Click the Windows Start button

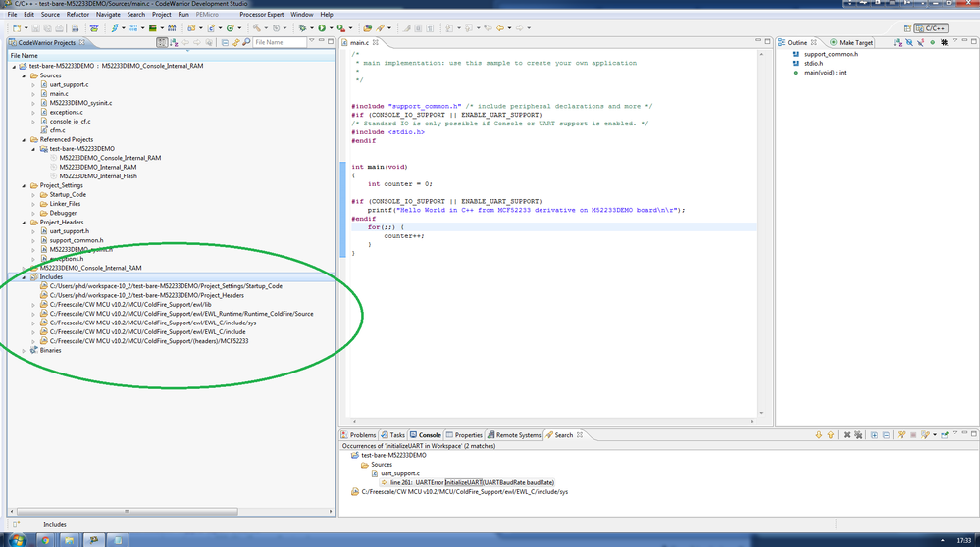(x=18, y=539)
